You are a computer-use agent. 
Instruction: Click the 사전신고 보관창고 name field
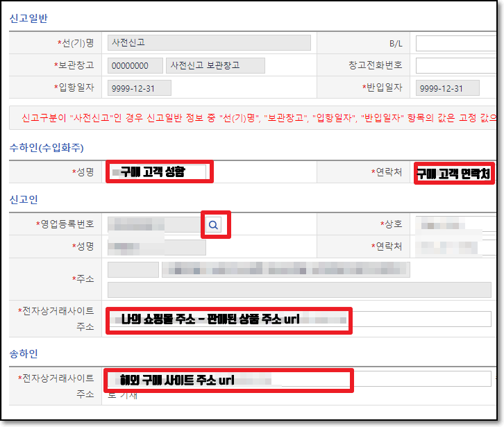pyautogui.click(x=215, y=65)
